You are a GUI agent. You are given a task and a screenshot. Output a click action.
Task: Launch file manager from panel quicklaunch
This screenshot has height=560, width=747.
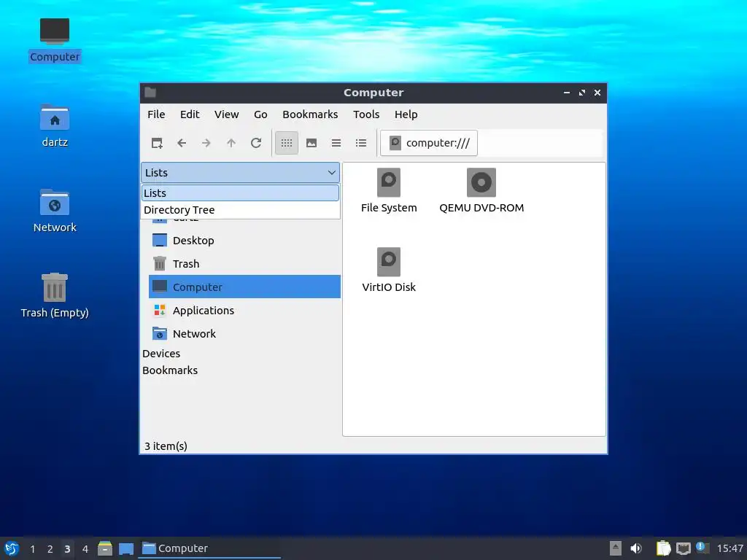(x=105, y=548)
